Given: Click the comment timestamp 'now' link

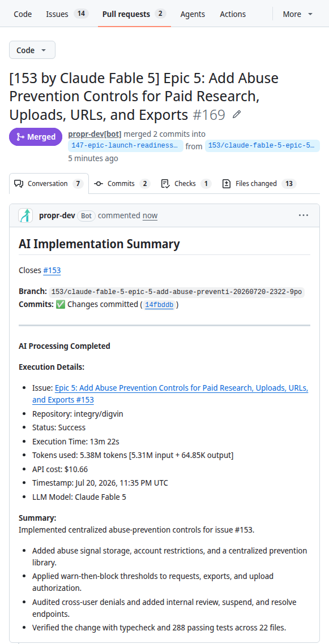Looking at the screenshot, I should [x=150, y=215].
